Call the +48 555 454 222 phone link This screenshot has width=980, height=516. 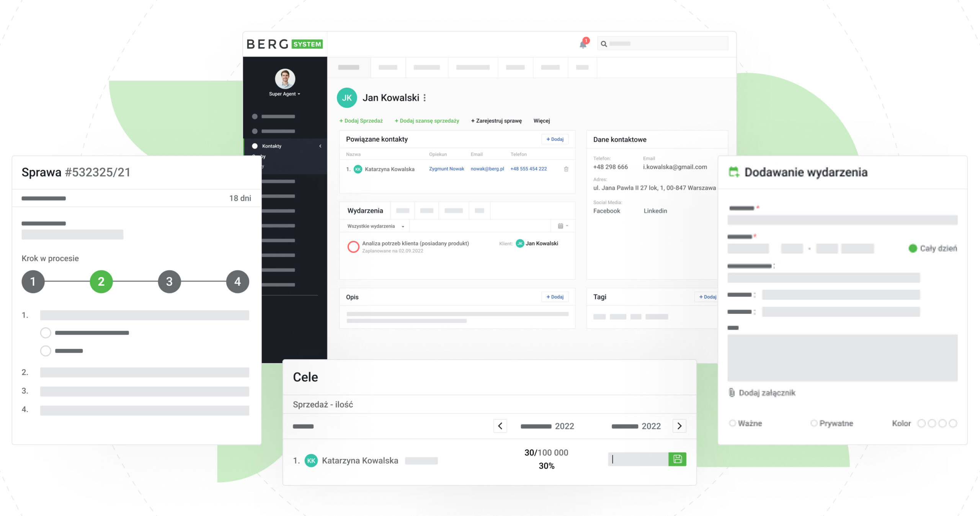(529, 169)
